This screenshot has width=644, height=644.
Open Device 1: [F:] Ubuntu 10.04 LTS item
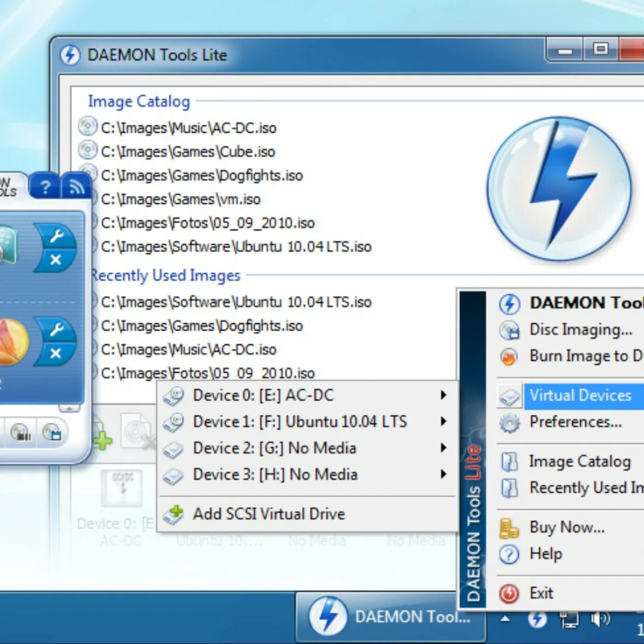(308, 421)
